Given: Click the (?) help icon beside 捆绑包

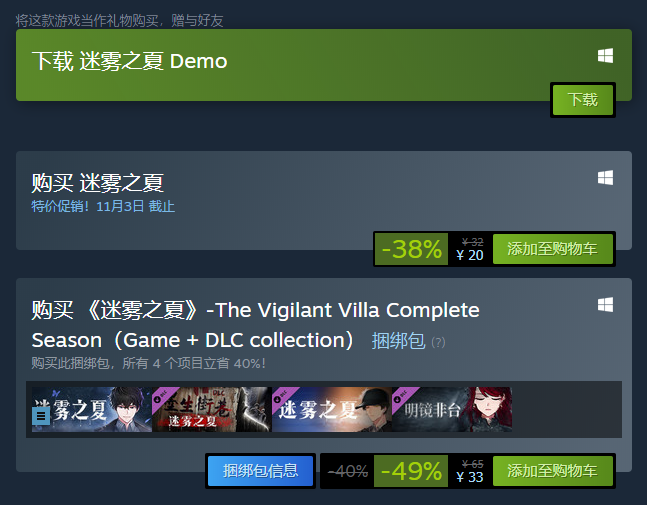Looking at the screenshot, I should tap(438, 342).
